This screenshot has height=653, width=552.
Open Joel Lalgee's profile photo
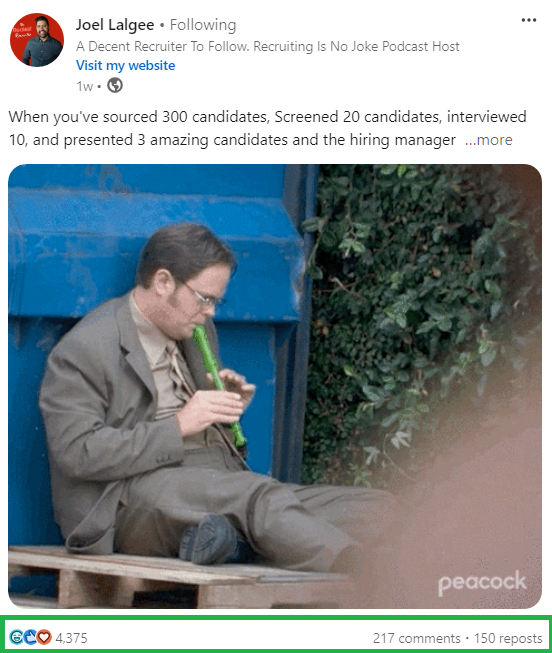click(37, 40)
